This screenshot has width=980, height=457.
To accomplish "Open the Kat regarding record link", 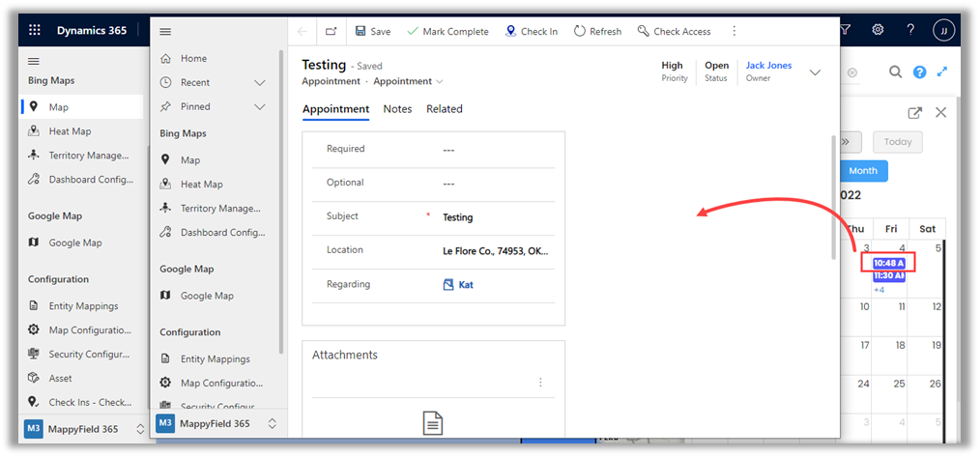I will click(x=466, y=285).
